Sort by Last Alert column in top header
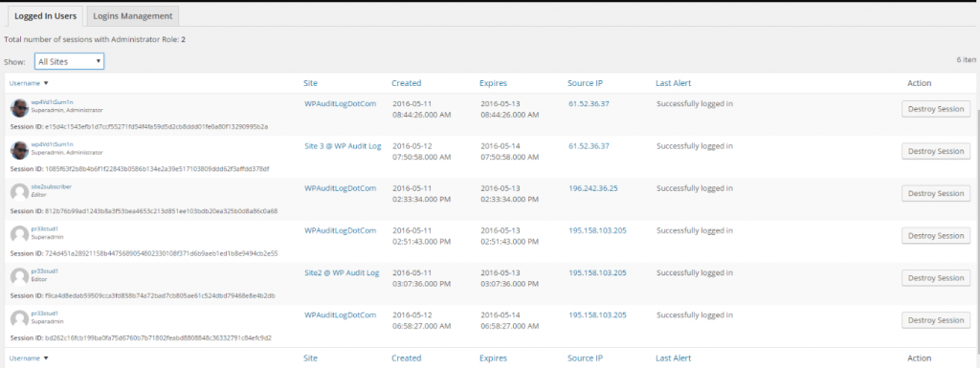The width and height of the screenshot is (980, 368). click(x=673, y=83)
